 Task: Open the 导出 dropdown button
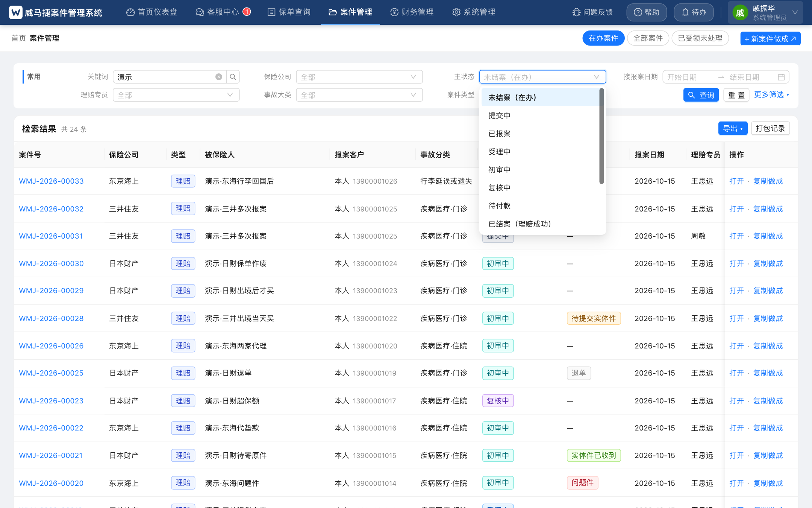(x=733, y=128)
